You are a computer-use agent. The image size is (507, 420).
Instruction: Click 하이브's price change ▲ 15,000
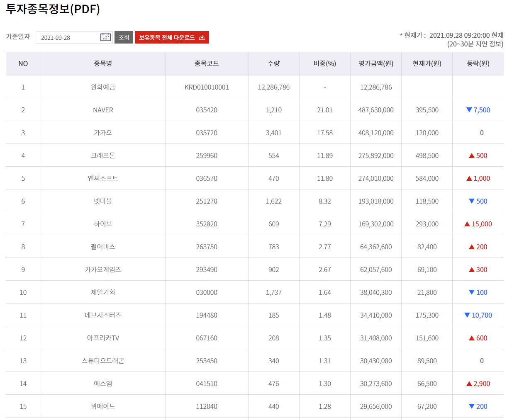click(478, 224)
